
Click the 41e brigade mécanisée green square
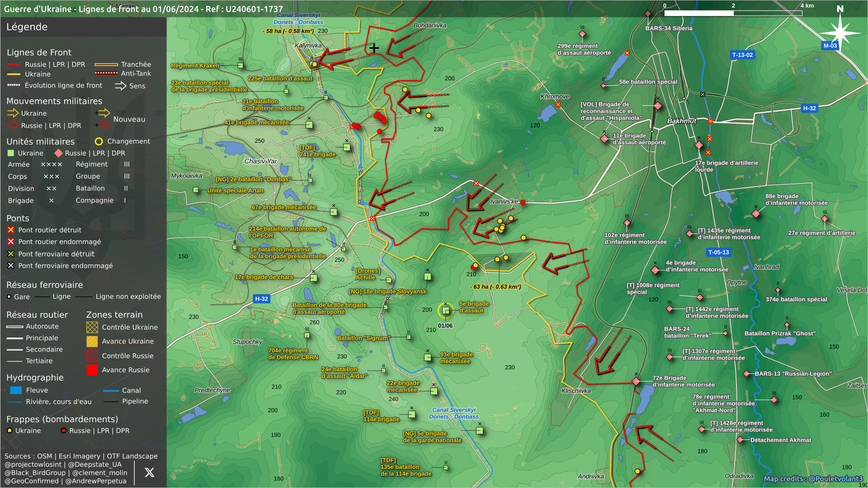click(309, 125)
